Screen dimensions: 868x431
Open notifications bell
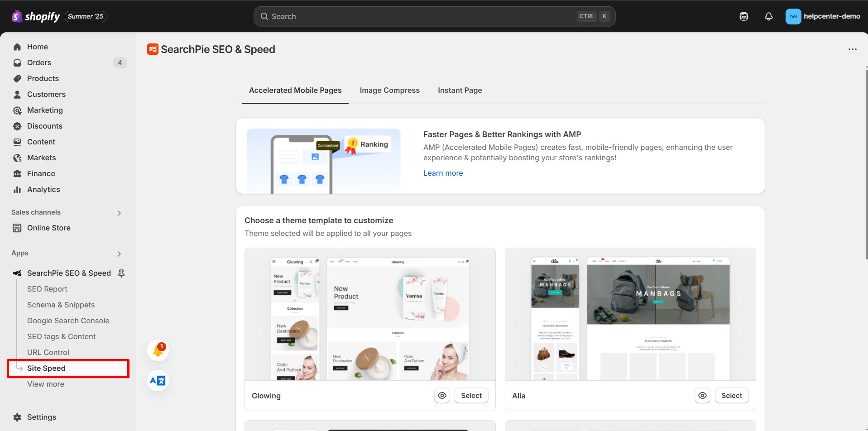[x=768, y=16]
